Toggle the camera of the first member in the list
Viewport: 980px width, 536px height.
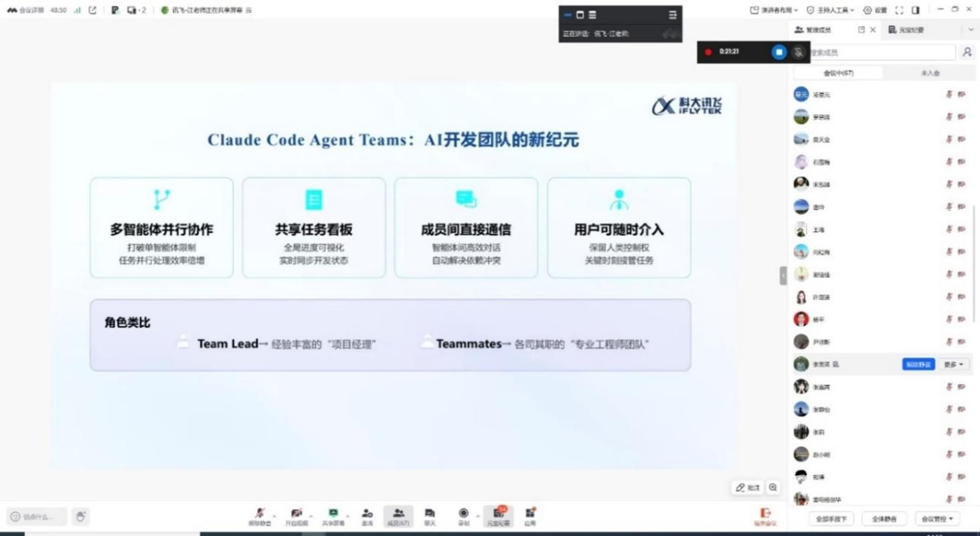click(x=962, y=94)
